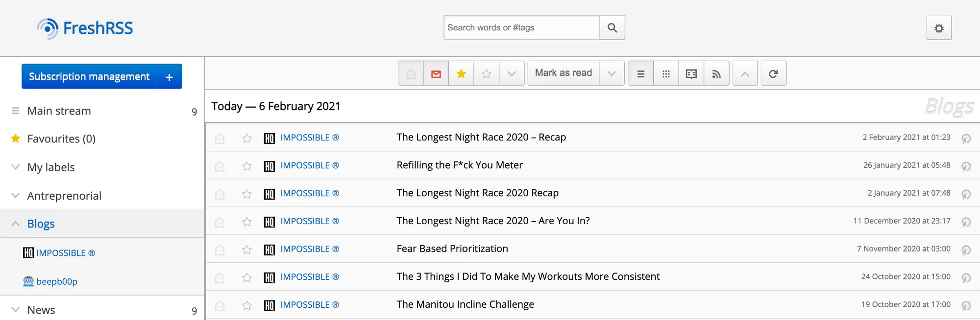This screenshot has height=320, width=980.
Task: Click the search magnifier button
Action: tap(612, 27)
